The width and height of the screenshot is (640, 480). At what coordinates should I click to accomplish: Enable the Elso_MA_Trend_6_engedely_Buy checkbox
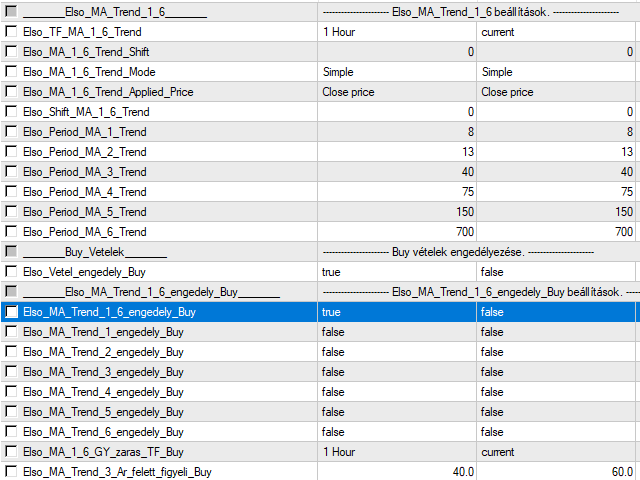coord(11,432)
